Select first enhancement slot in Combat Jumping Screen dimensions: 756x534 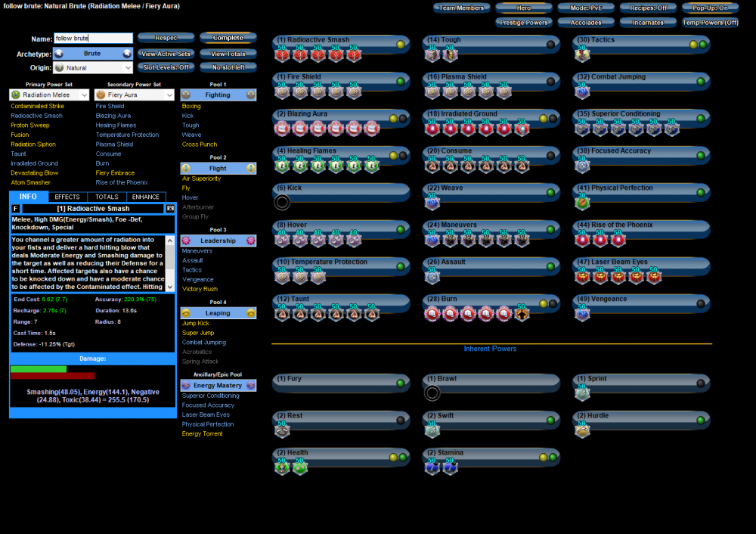[x=582, y=92]
